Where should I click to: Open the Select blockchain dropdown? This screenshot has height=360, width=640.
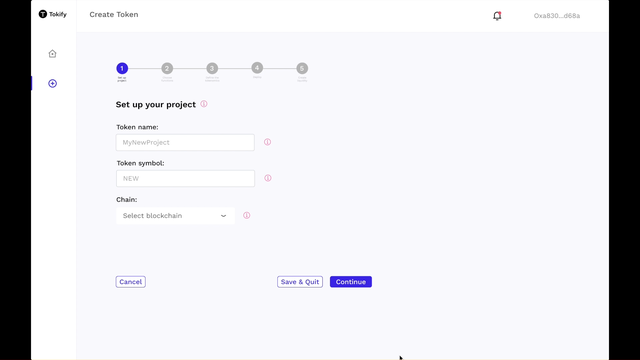coord(175,216)
